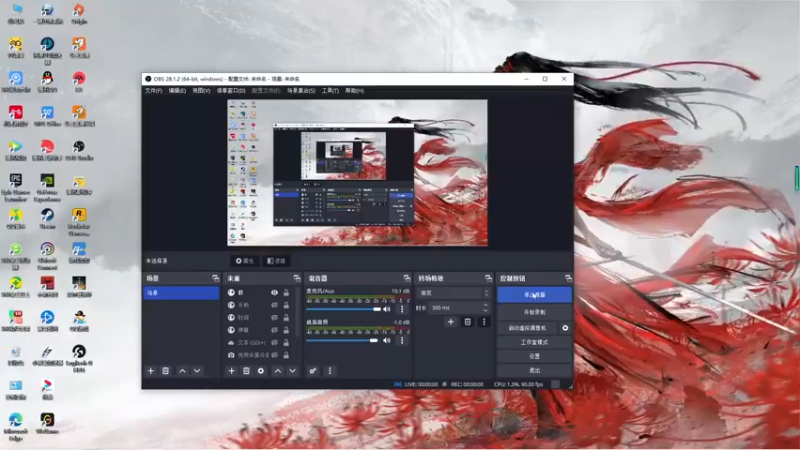Click 开始录制 to start recording

click(534, 312)
